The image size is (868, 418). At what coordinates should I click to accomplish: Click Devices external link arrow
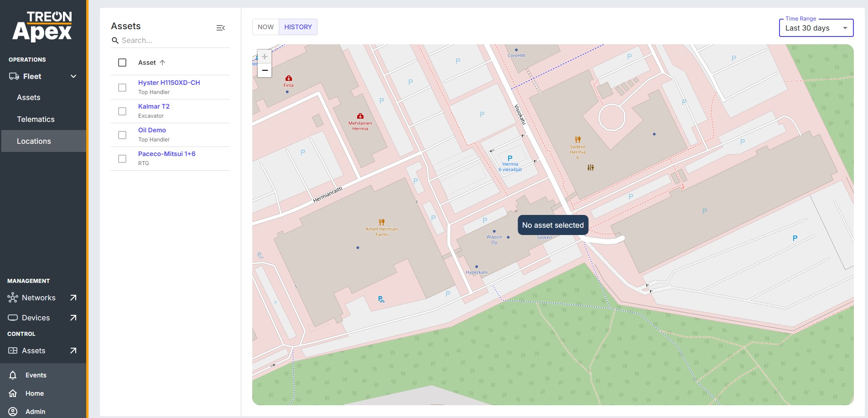[73, 318]
